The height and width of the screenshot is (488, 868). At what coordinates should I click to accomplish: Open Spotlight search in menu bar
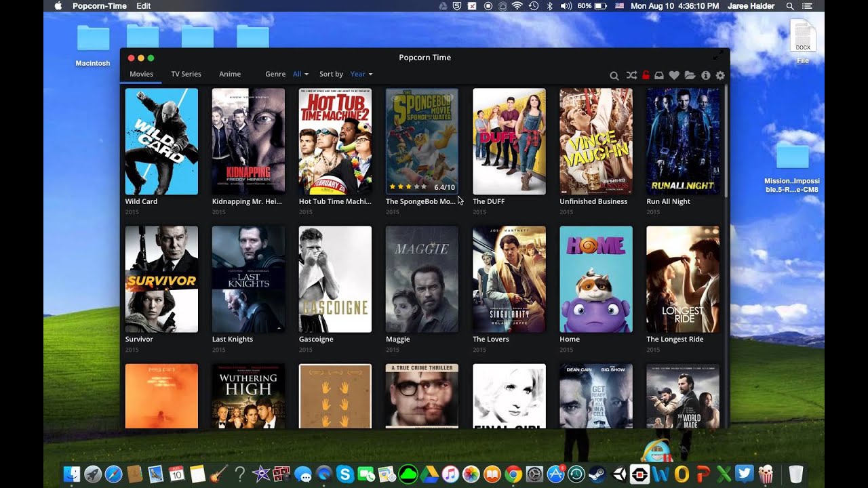(x=790, y=6)
